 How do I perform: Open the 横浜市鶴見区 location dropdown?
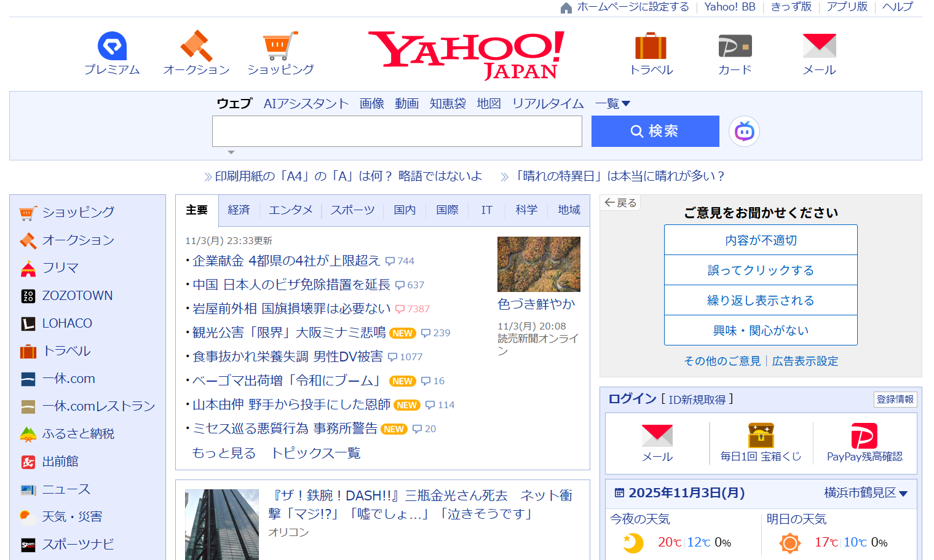point(866,493)
